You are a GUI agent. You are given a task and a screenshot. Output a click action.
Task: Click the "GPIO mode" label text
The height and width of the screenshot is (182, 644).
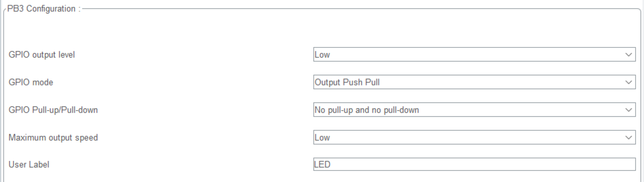pos(28,82)
